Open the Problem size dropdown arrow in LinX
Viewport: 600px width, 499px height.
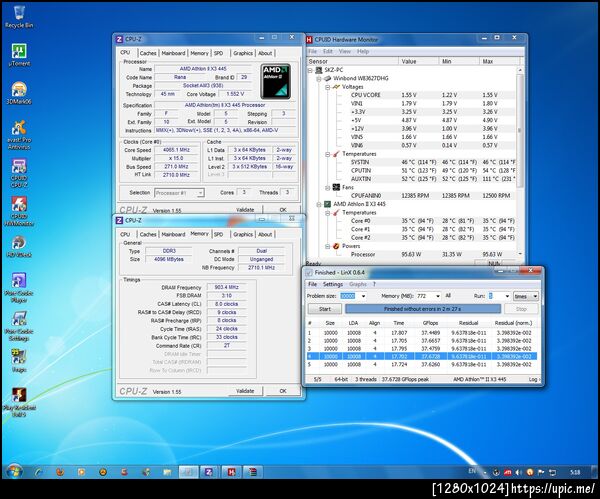(363, 296)
